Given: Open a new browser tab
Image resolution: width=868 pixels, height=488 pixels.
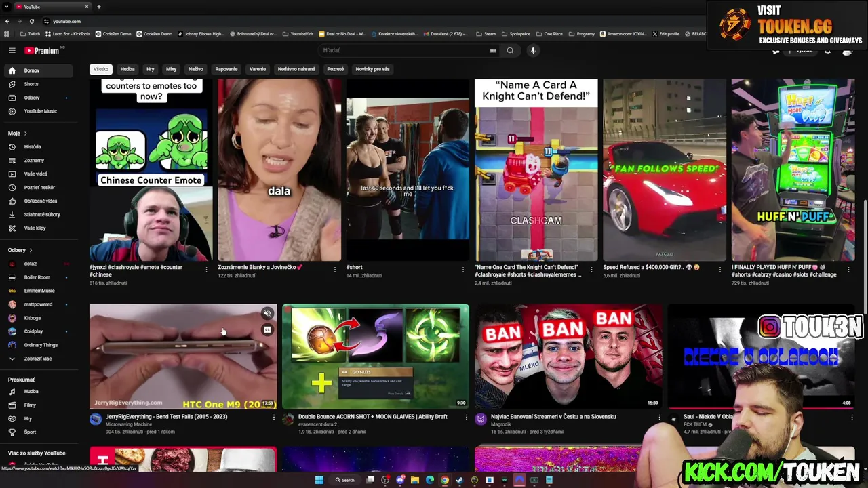Looking at the screenshot, I should pyautogui.click(x=98, y=7).
